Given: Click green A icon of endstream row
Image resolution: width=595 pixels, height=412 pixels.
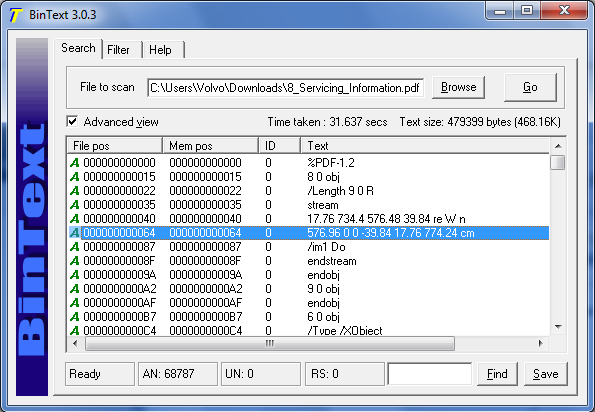Looking at the screenshot, I should point(75,261).
